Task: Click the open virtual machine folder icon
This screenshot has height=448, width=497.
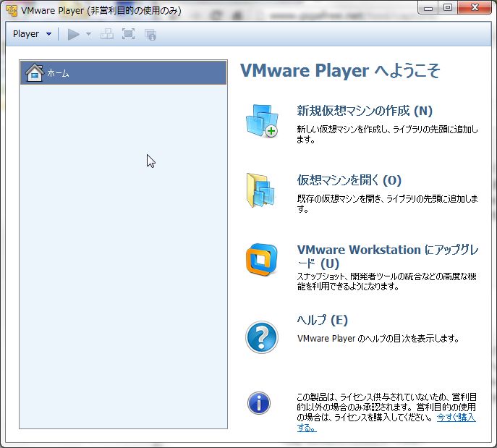Action: point(261,190)
